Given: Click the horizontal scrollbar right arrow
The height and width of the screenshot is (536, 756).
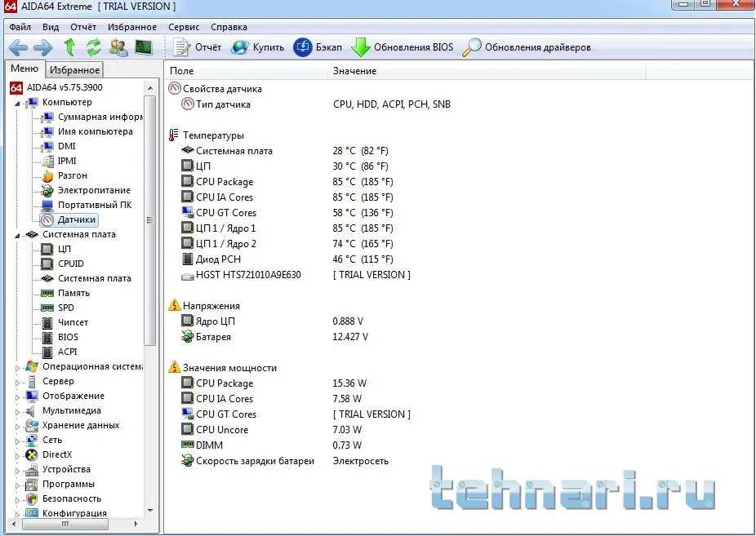Looking at the screenshot, I should pyautogui.click(x=136, y=524).
